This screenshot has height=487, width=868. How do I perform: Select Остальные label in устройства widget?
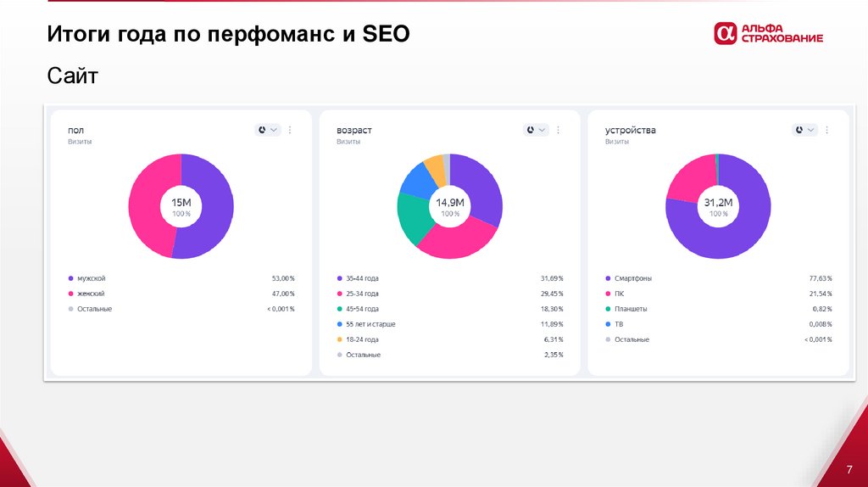click(632, 339)
